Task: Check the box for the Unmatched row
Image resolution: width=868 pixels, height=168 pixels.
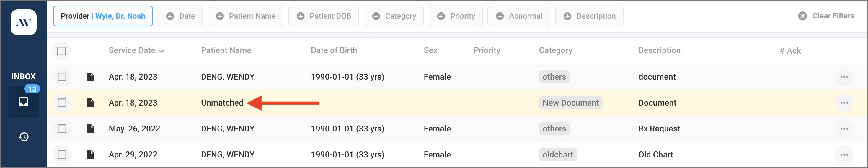Action: coord(62,103)
